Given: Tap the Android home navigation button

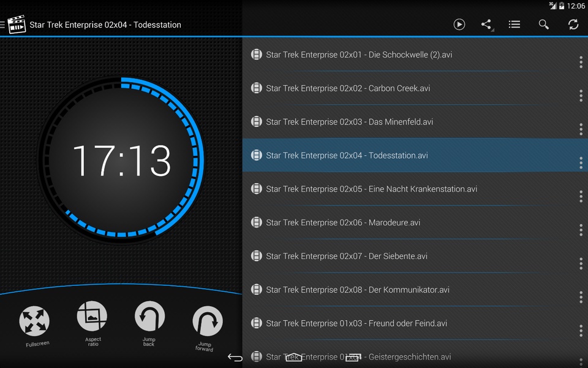Looking at the screenshot, I should pyautogui.click(x=293, y=357).
